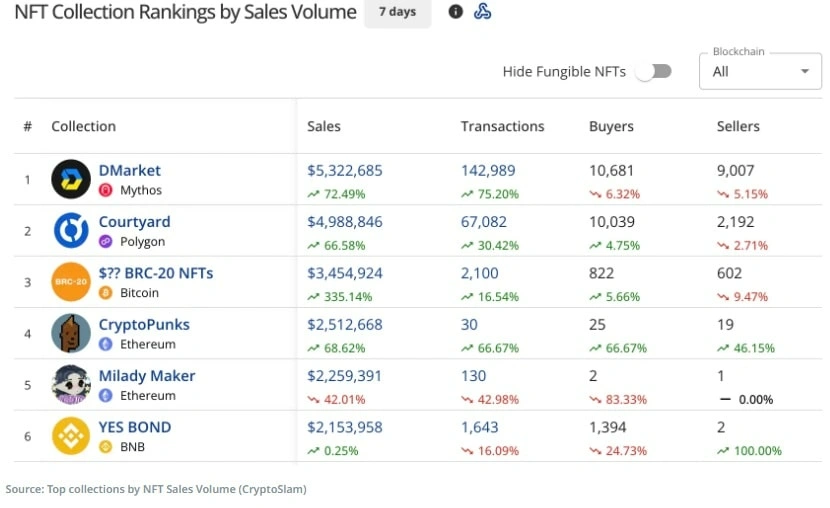
Task: Click the Blockchain dropdown arrow
Action: tap(805, 71)
